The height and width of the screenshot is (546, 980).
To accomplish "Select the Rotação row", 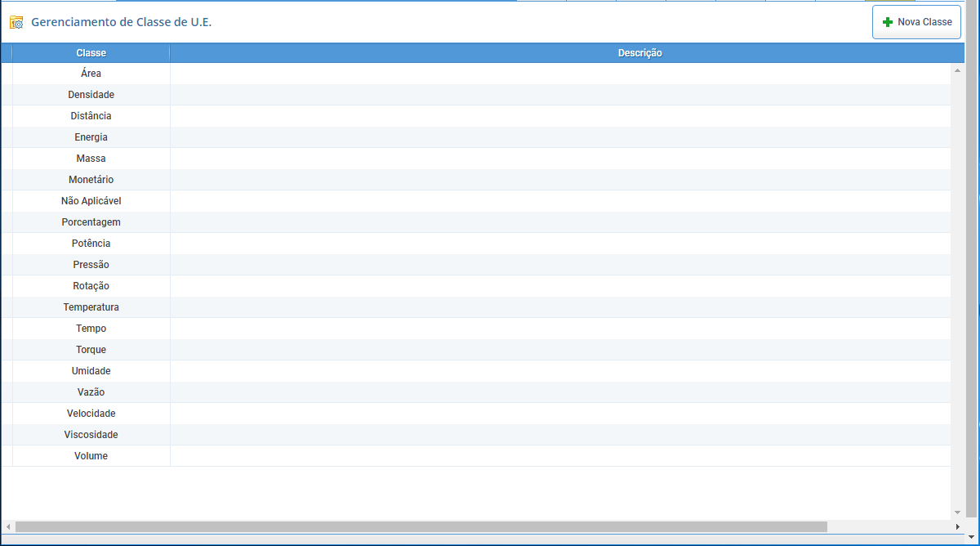I will (476, 286).
